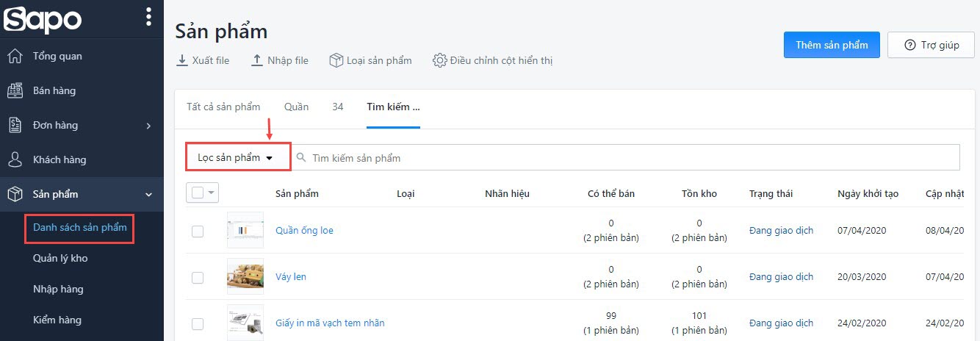980x341 pixels.
Task: Switch to the Tất cả sản phẩm tab
Action: 223,107
